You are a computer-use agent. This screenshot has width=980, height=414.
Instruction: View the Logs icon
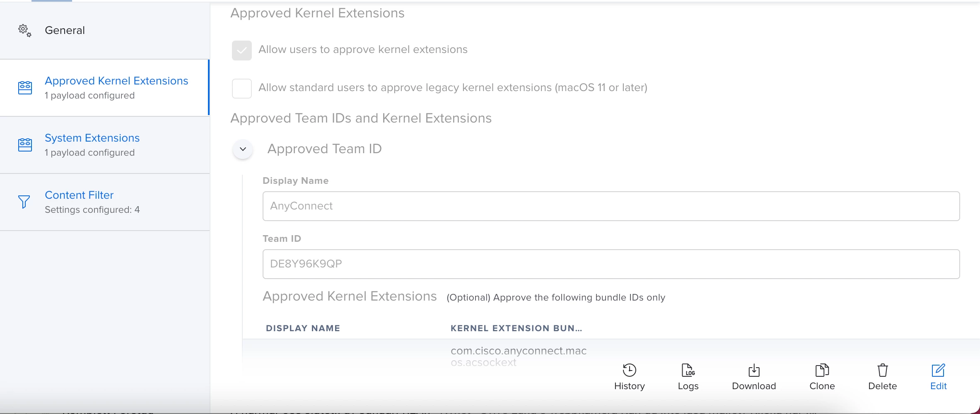pyautogui.click(x=688, y=370)
